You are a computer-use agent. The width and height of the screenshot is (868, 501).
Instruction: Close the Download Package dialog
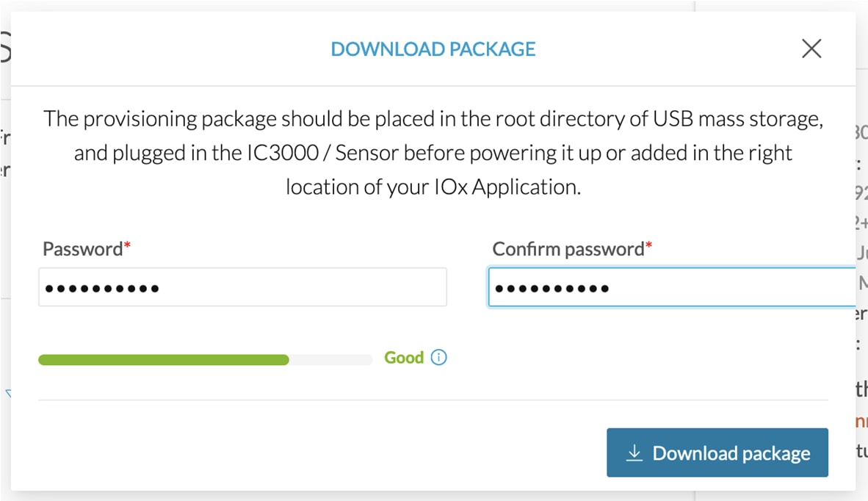click(811, 48)
